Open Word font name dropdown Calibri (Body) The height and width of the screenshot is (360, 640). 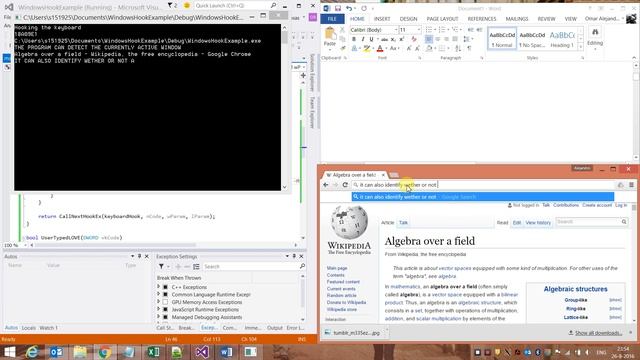pyautogui.click(x=396, y=30)
